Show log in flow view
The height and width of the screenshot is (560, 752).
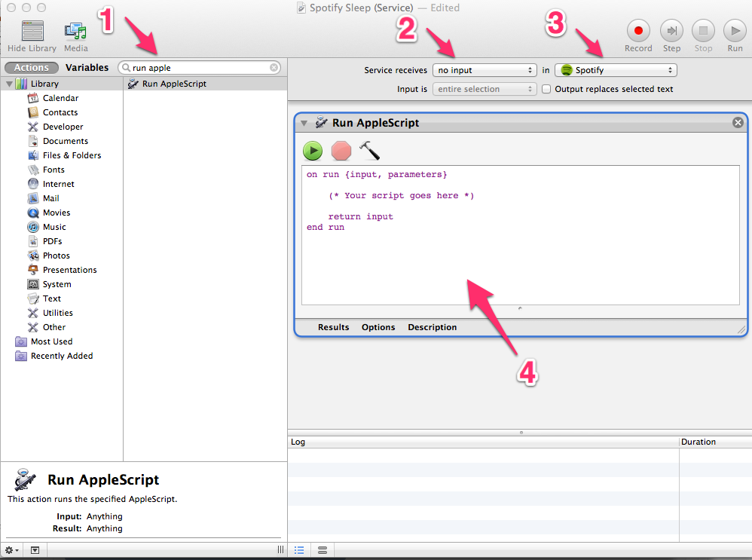tap(323, 550)
